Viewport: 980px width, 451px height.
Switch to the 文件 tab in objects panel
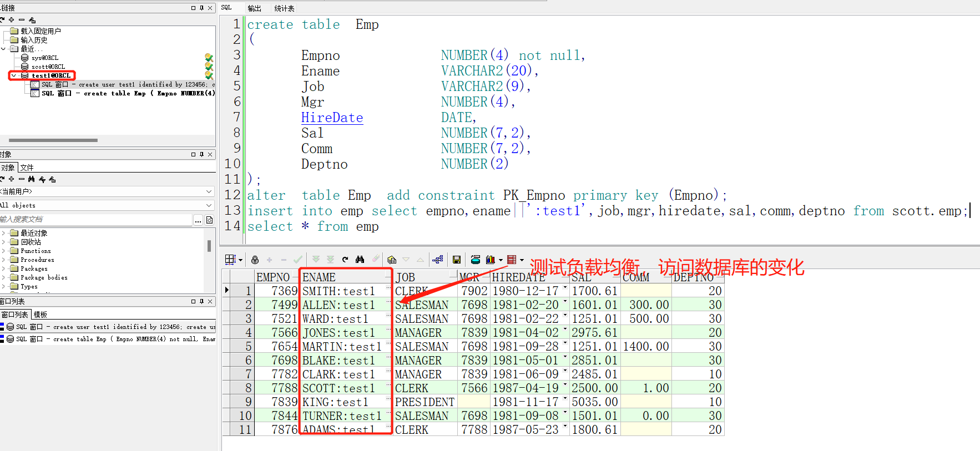(27, 168)
